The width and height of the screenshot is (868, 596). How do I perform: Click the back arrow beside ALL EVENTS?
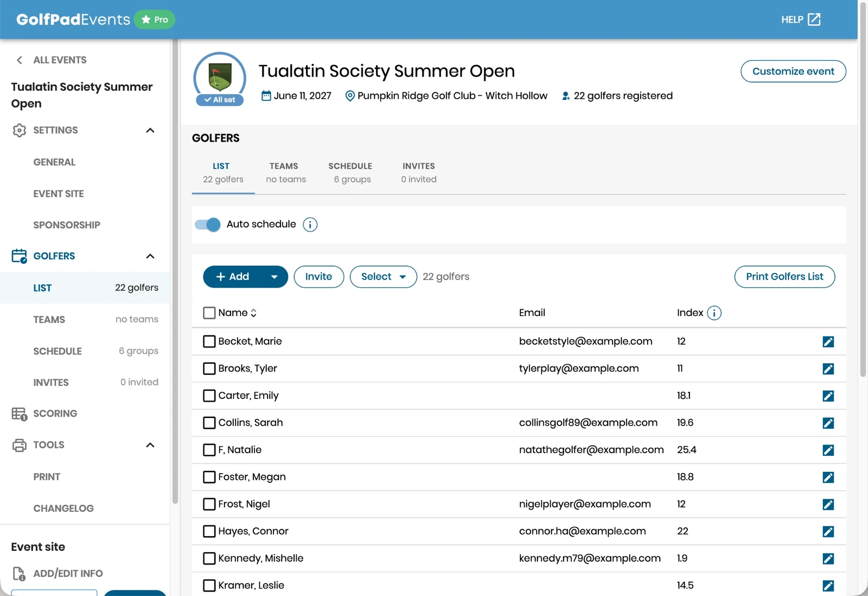pos(20,60)
